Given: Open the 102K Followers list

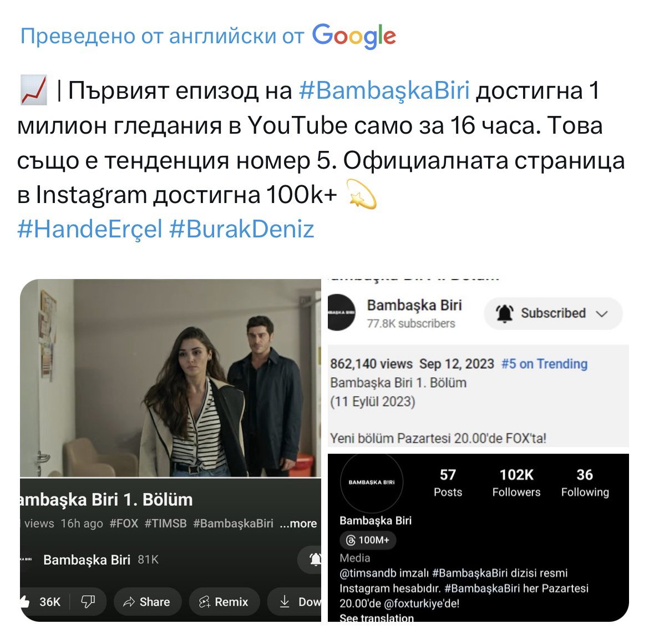Looking at the screenshot, I should click(x=516, y=483).
